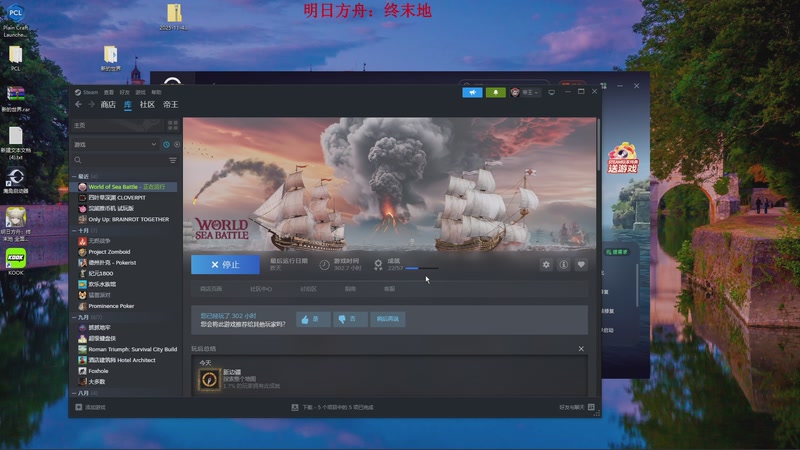Click the library search magnifier icon

click(x=78, y=160)
